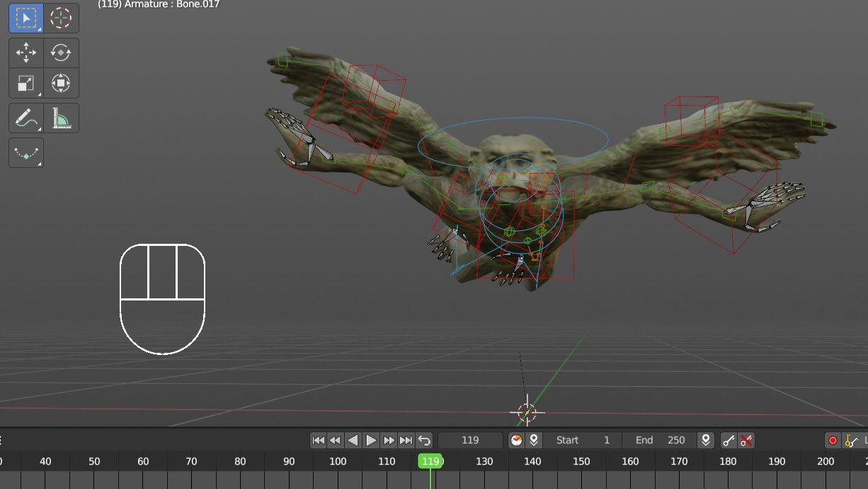Click the 3D cursor in the viewport
This screenshot has height=489, width=868.
[x=527, y=412]
